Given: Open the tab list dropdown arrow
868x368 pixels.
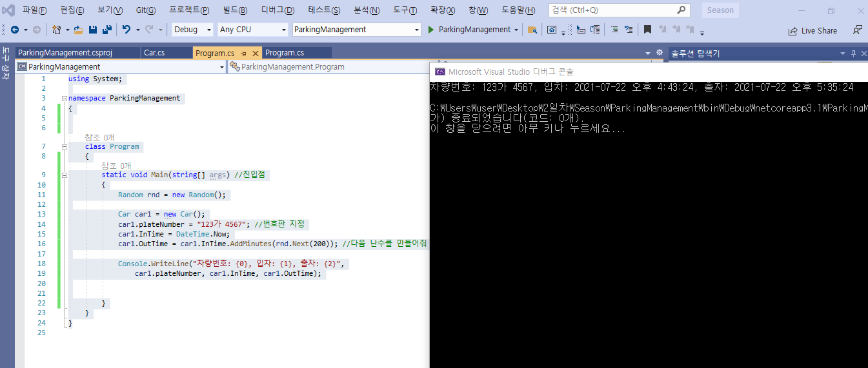Looking at the screenshot, I should 648,53.
